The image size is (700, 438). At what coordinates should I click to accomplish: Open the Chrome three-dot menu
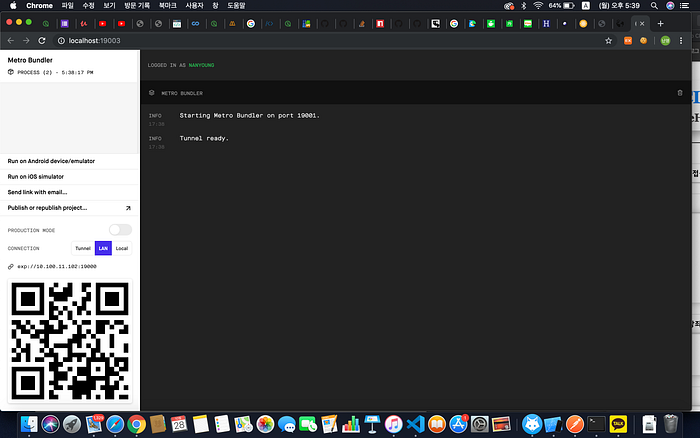[x=681, y=41]
